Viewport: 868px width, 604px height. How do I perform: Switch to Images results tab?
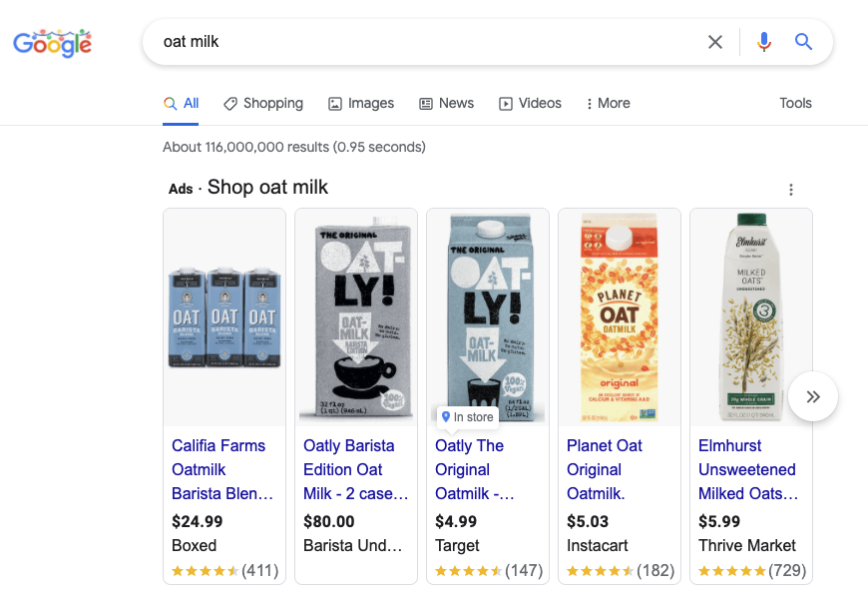click(361, 103)
